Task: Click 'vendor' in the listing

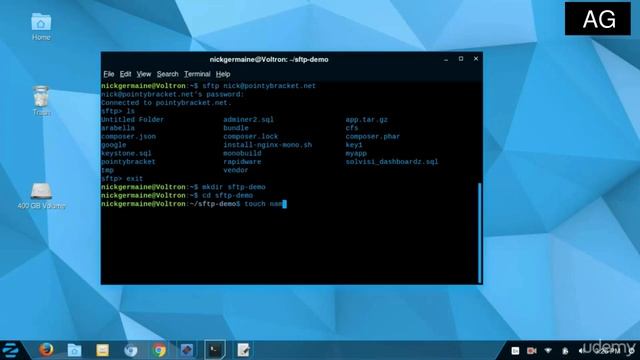Action: tap(236, 170)
